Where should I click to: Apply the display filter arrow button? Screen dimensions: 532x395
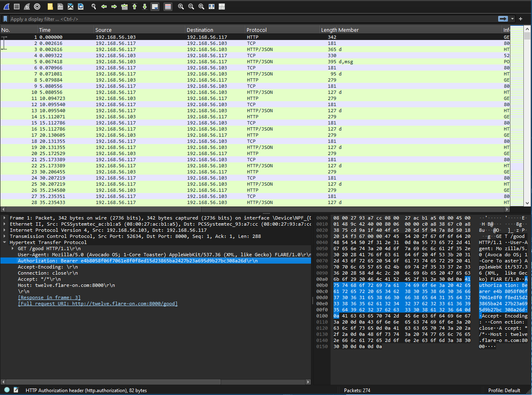point(503,19)
